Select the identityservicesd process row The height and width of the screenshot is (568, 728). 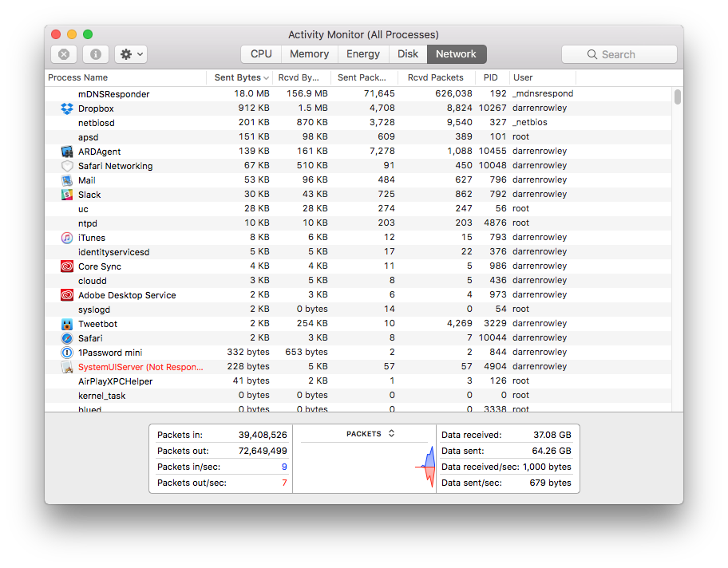coord(358,252)
